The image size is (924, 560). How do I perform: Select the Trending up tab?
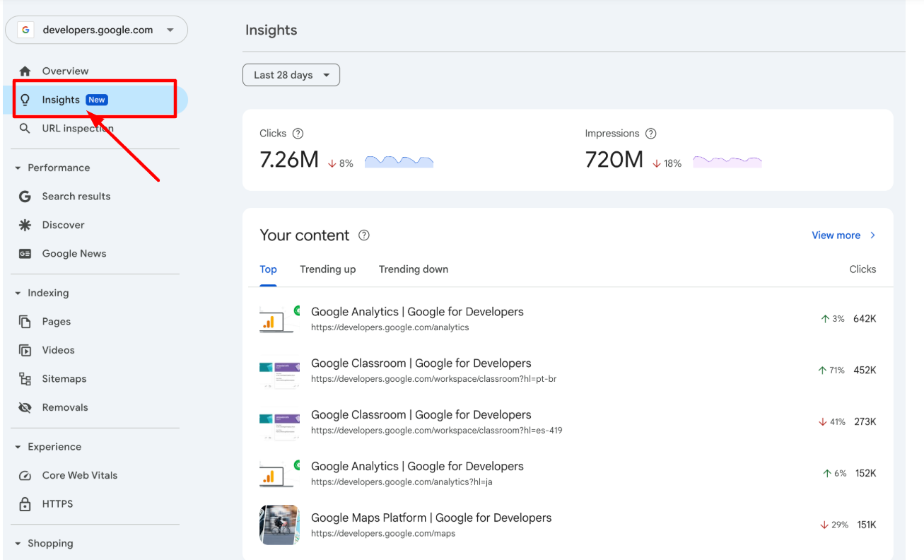327,269
